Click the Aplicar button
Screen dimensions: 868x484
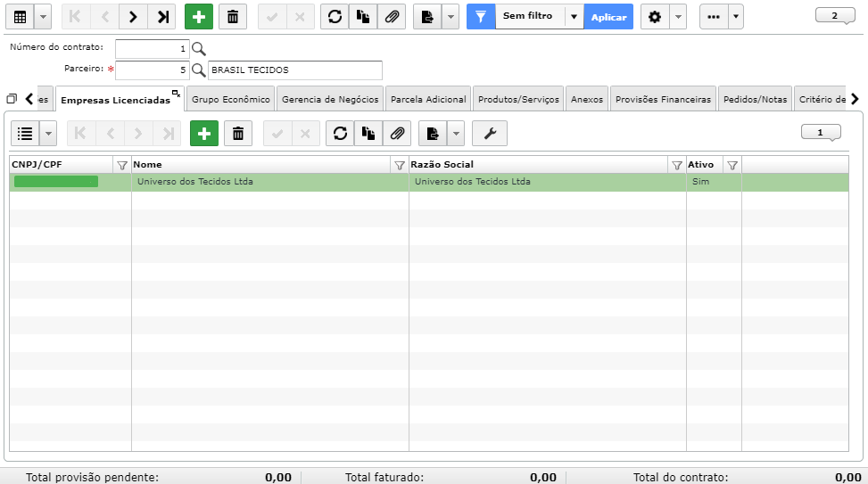[608, 17]
